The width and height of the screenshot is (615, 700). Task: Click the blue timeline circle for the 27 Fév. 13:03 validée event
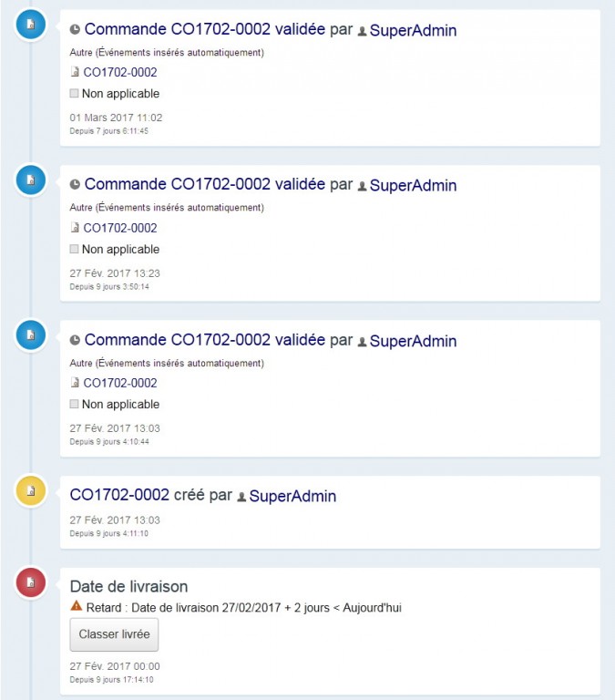pyautogui.click(x=31, y=335)
